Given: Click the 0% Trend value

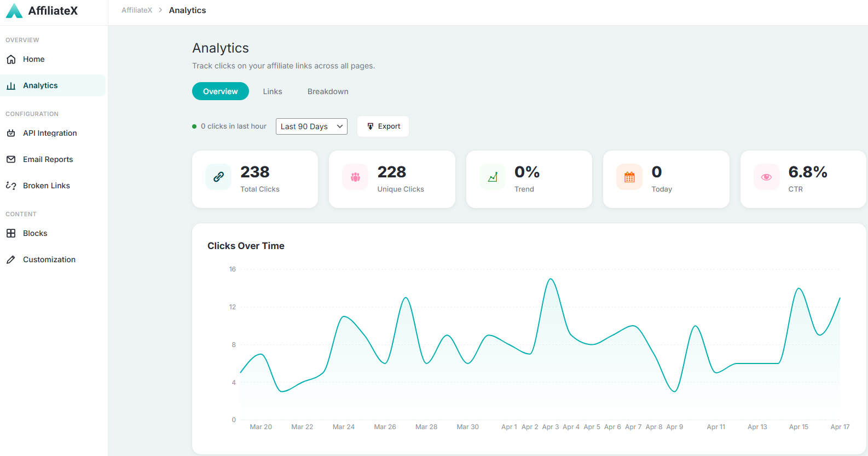Looking at the screenshot, I should pos(527,172).
